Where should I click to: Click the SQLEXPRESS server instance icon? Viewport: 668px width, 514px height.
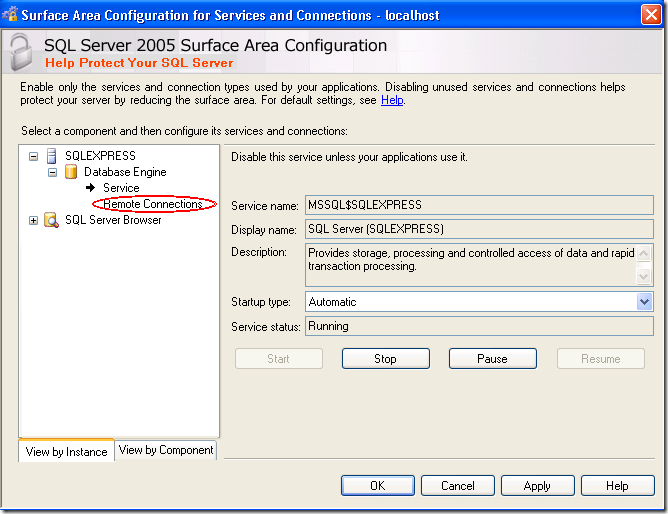pos(52,156)
